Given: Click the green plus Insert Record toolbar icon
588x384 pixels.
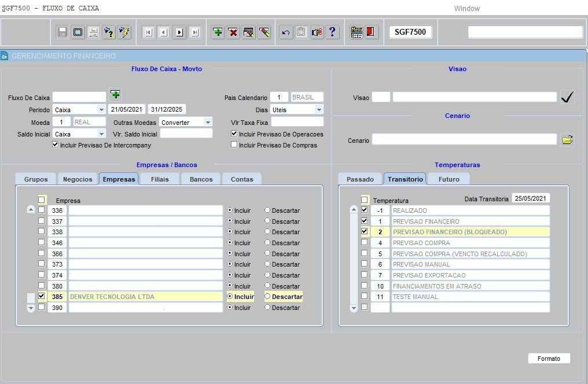Looking at the screenshot, I should click(218, 32).
